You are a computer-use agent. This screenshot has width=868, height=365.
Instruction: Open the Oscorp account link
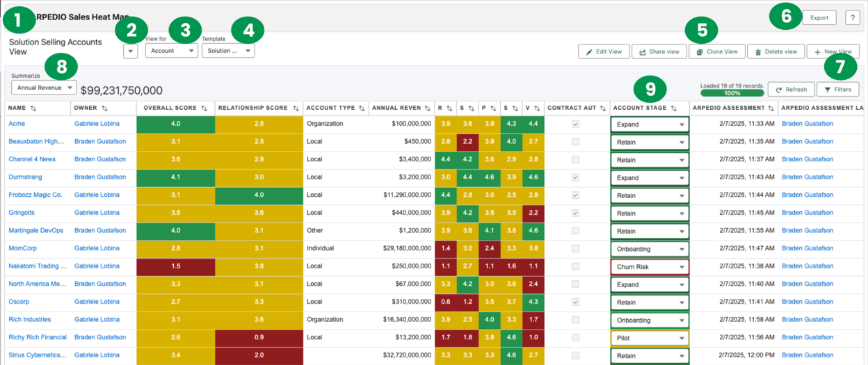coord(19,302)
